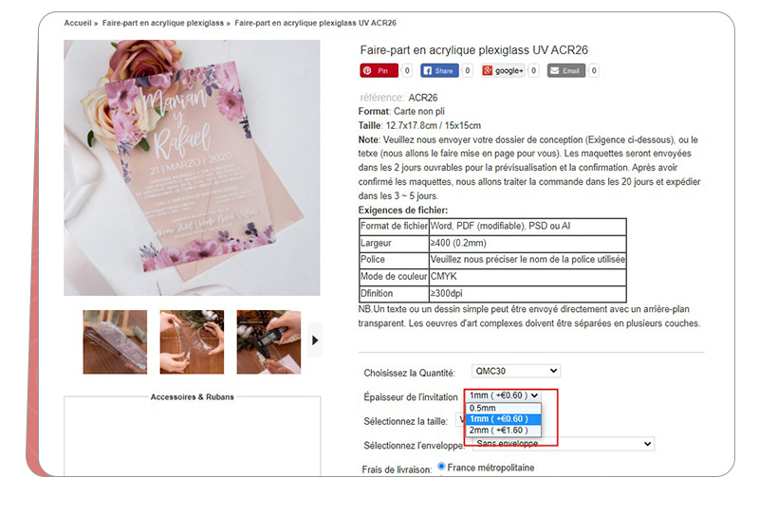The image size is (759, 532).
Task: View the first thumbnail of acrylic stand
Action: click(x=115, y=342)
